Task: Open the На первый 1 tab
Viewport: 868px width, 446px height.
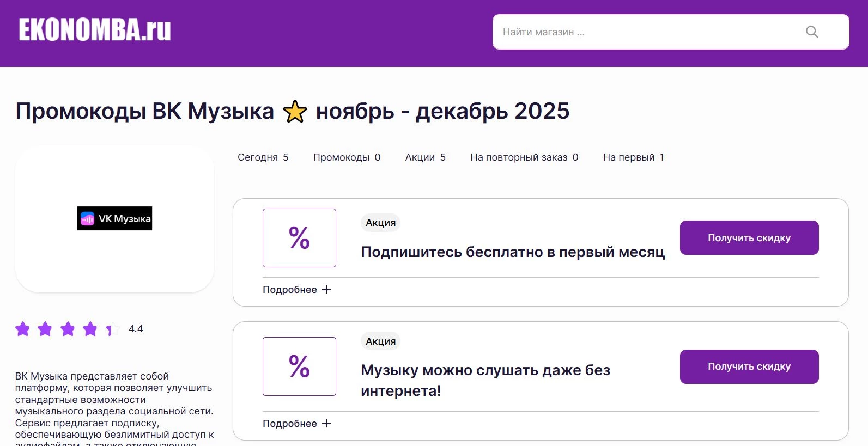Action: [x=633, y=157]
